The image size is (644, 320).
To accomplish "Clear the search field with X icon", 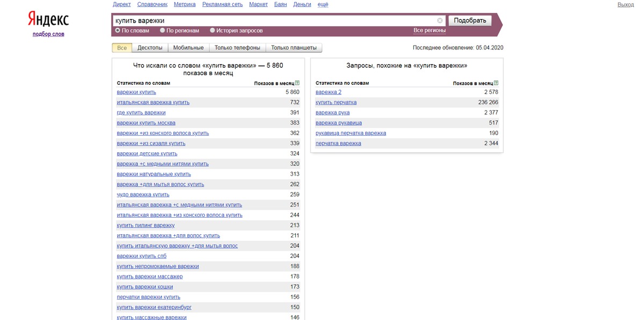I will point(440,21).
